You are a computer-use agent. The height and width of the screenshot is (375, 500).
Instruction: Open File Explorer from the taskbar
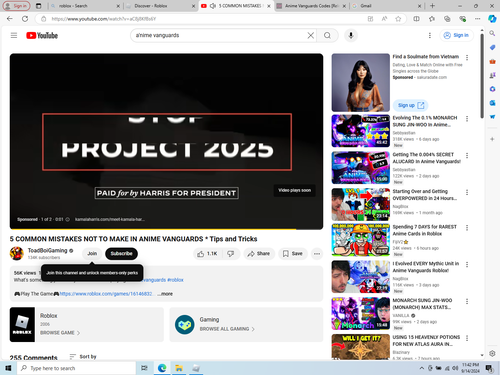179,368
